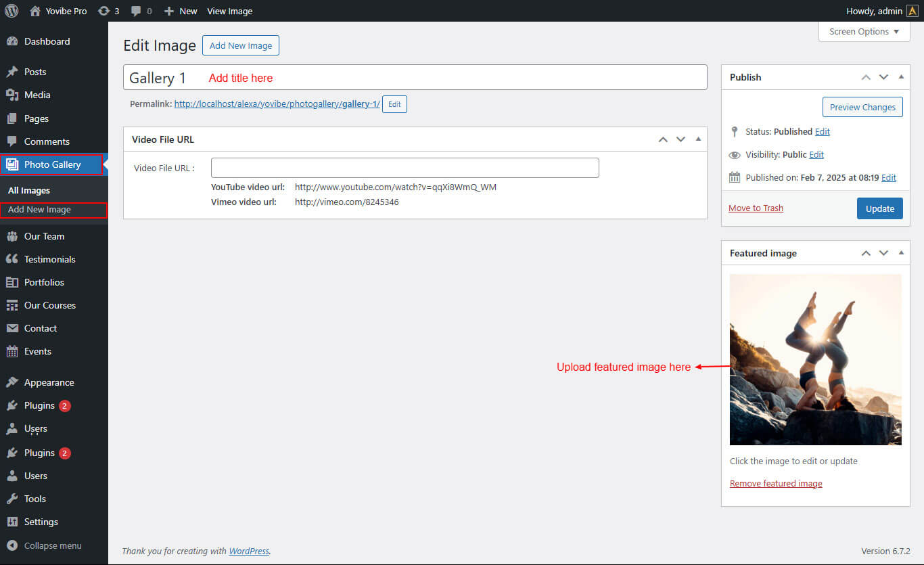
Task: Click the Our Team group icon
Action: pos(12,236)
